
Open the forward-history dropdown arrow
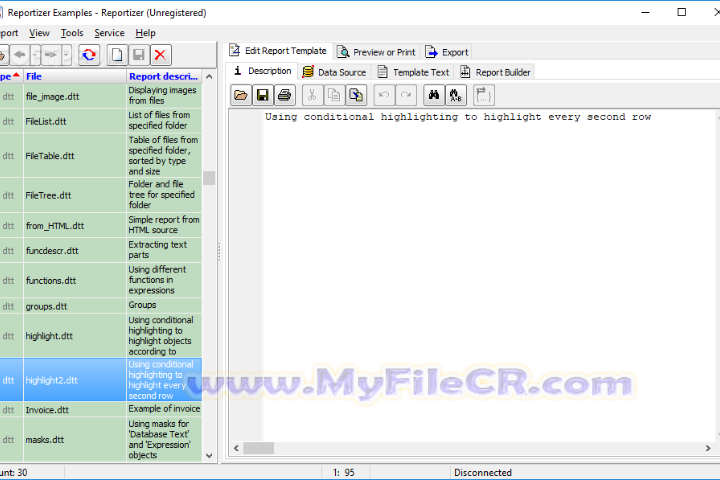pyautogui.click(x=66, y=55)
